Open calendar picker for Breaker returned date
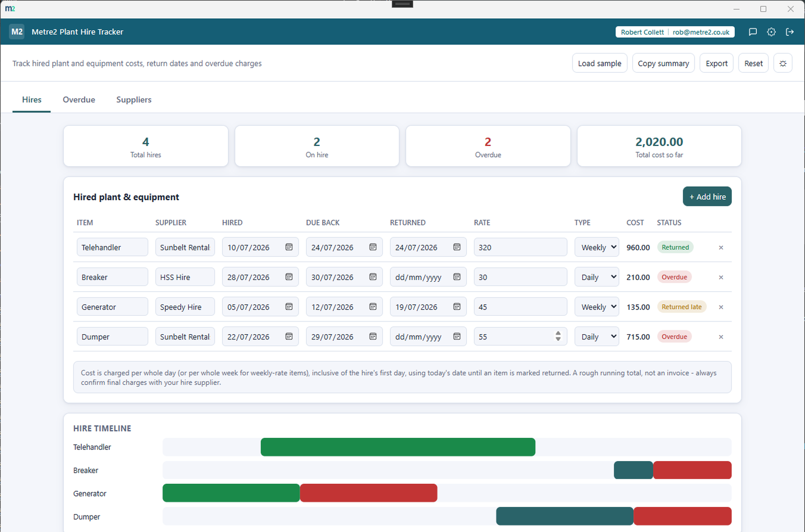 coord(457,277)
